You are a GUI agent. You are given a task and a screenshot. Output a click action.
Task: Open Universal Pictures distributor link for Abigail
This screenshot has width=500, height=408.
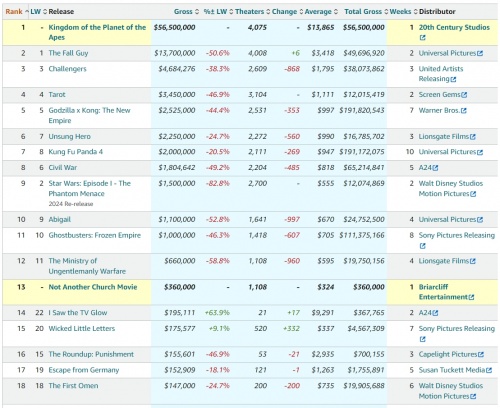[x=447, y=219]
